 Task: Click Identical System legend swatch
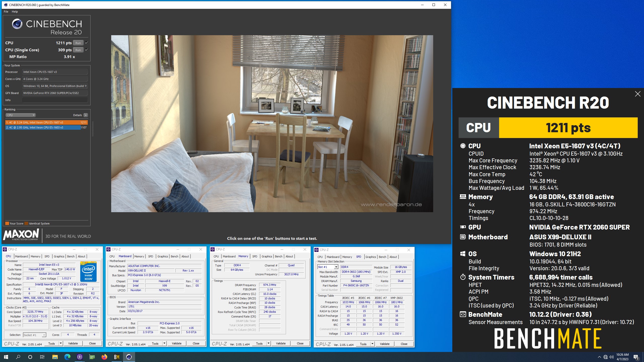pos(26,223)
